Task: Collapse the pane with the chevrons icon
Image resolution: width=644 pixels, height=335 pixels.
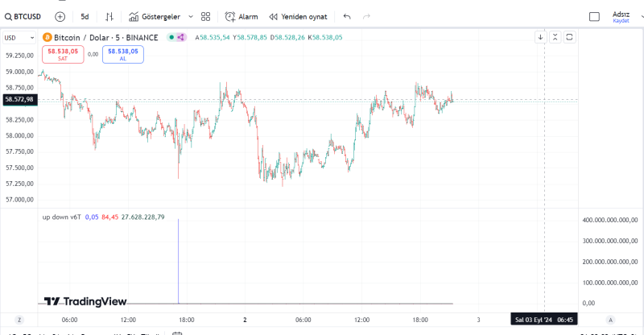Action: tap(555, 37)
